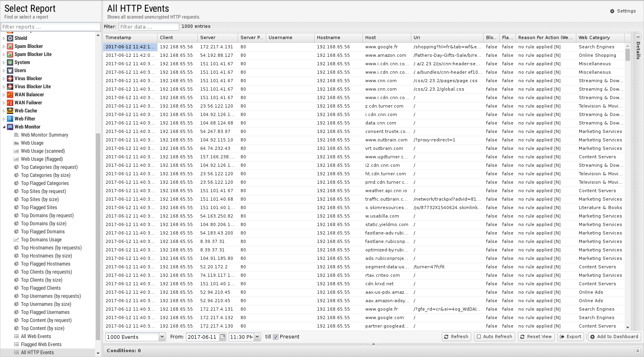This screenshot has height=357, width=644.
Task: Expand the Conditions panel
Action: tap(637, 351)
